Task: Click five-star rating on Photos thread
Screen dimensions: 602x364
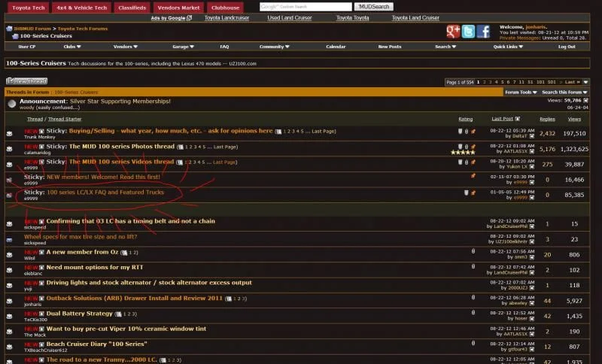Action: tap(463, 152)
